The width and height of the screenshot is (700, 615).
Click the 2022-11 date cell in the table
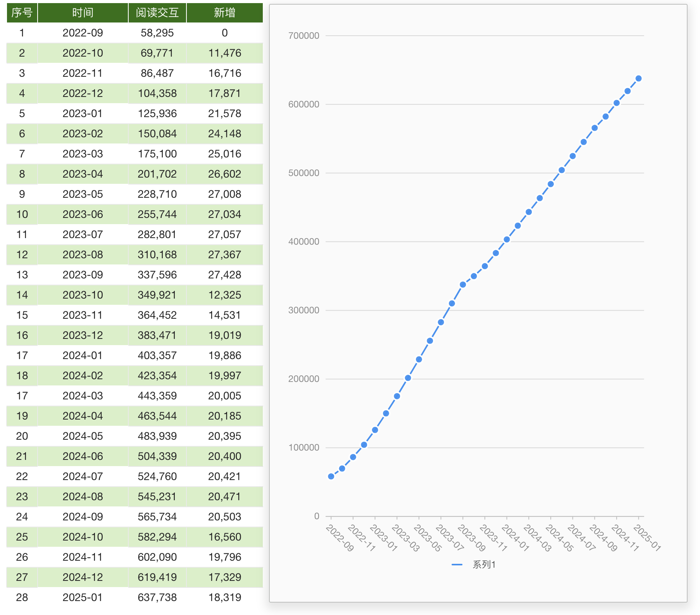click(83, 73)
